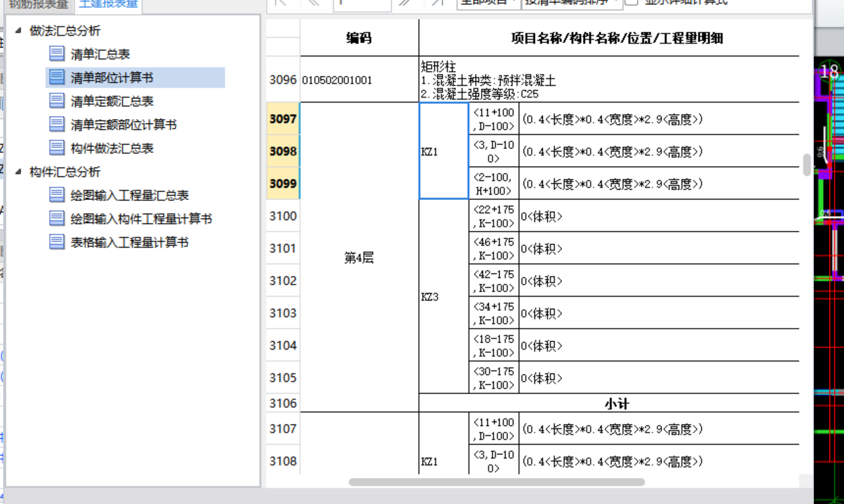Click the selected KZ1 cell in rows 3097-3099

pos(444,151)
